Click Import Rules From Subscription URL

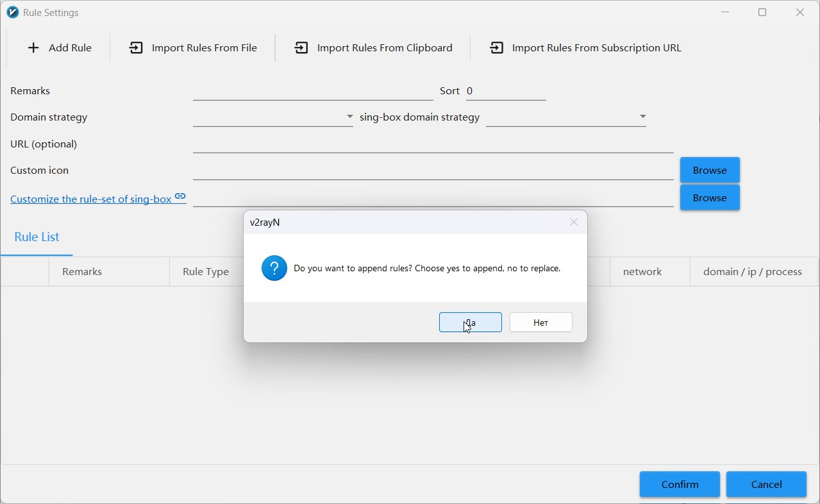585,47
